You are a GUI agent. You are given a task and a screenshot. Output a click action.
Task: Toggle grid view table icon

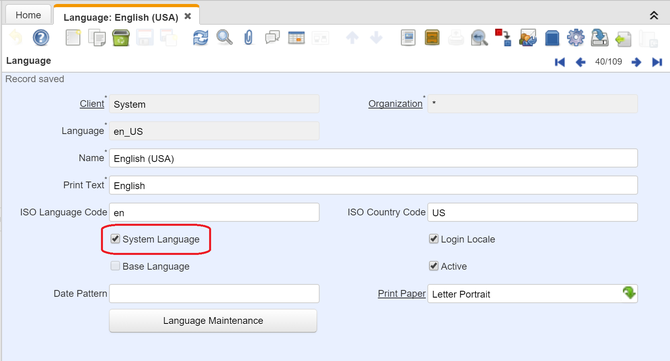(296, 38)
